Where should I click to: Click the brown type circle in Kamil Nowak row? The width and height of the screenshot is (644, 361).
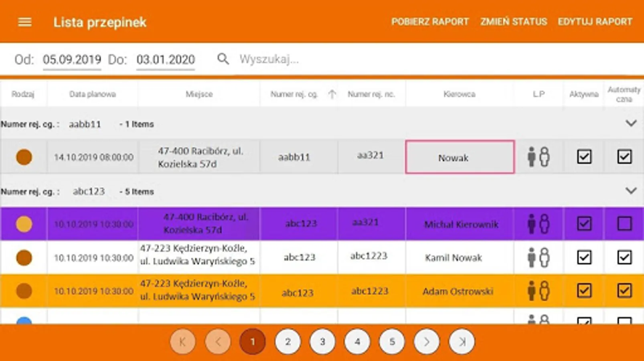pyautogui.click(x=24, y=258)
